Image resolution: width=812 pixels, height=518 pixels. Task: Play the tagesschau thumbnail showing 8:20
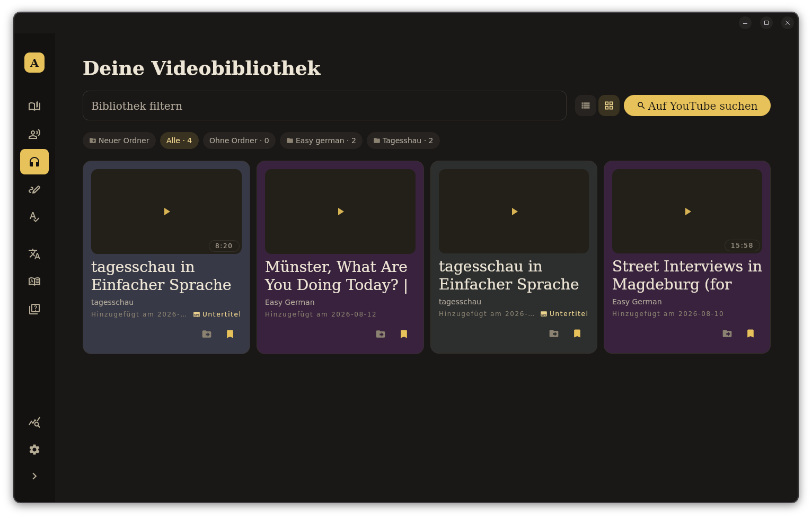coord(166,212)
